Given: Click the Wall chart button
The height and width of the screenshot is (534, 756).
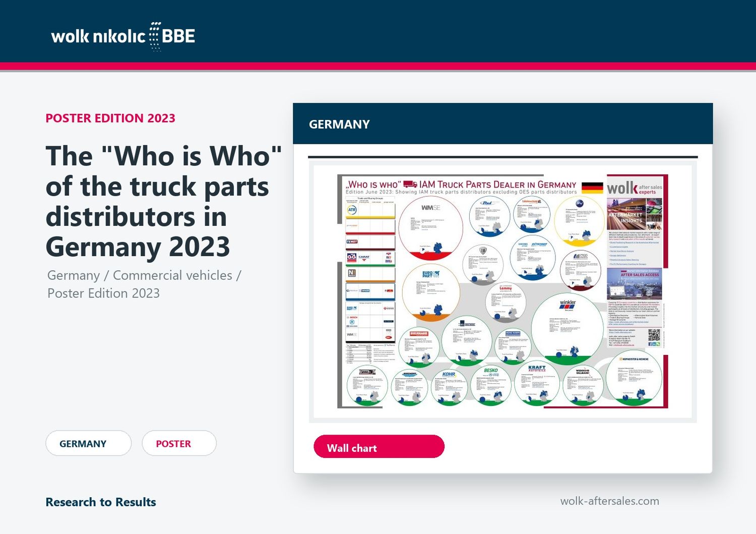Looking at the screenshot, I should [379, 447].
